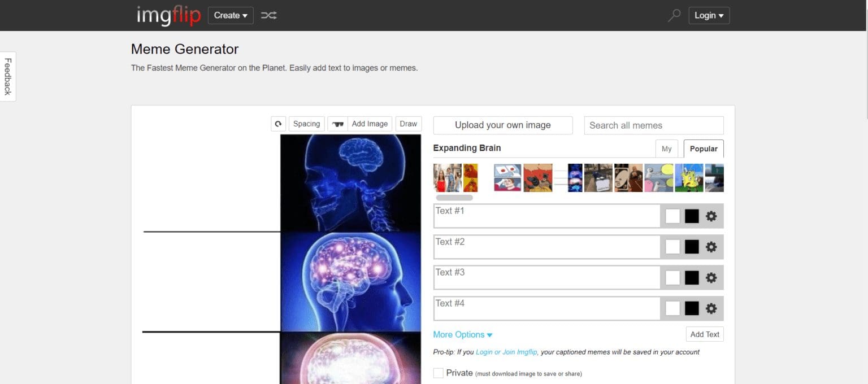This screenshot has height=384, width=868.
Task: Open the Create dropdown menu
Action: pyautogui.click(x=231, y=16)
